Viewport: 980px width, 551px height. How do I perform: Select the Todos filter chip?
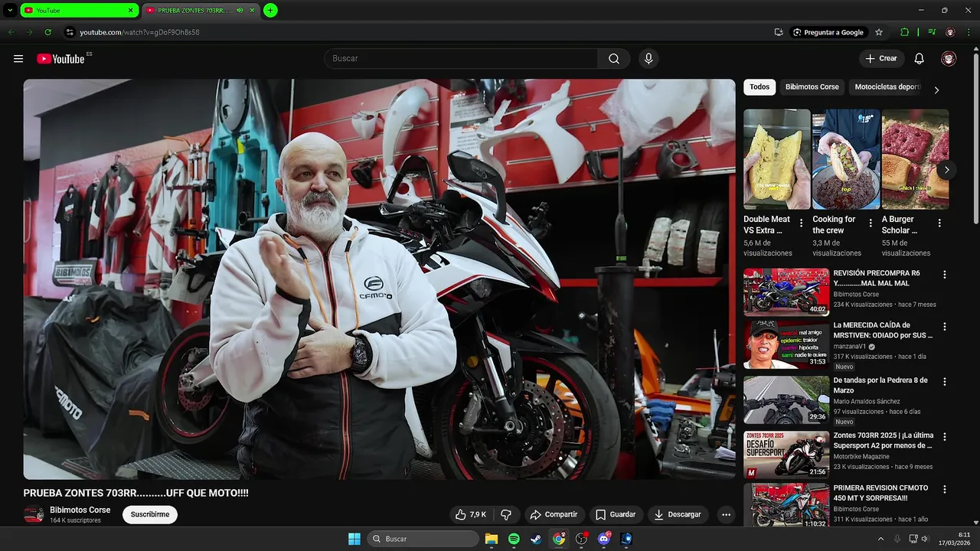pyautogui.click(x=759, y=87)
